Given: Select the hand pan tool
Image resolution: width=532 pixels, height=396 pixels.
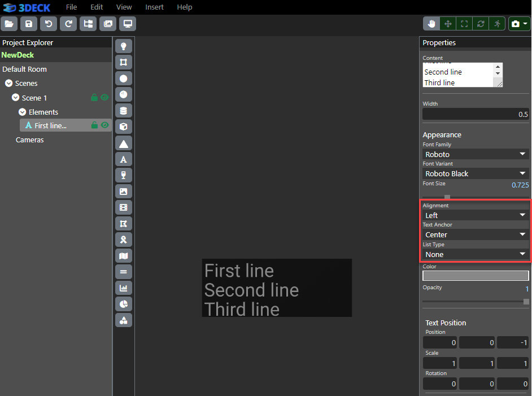Looking at the screenshot, I should pos(431,24).
